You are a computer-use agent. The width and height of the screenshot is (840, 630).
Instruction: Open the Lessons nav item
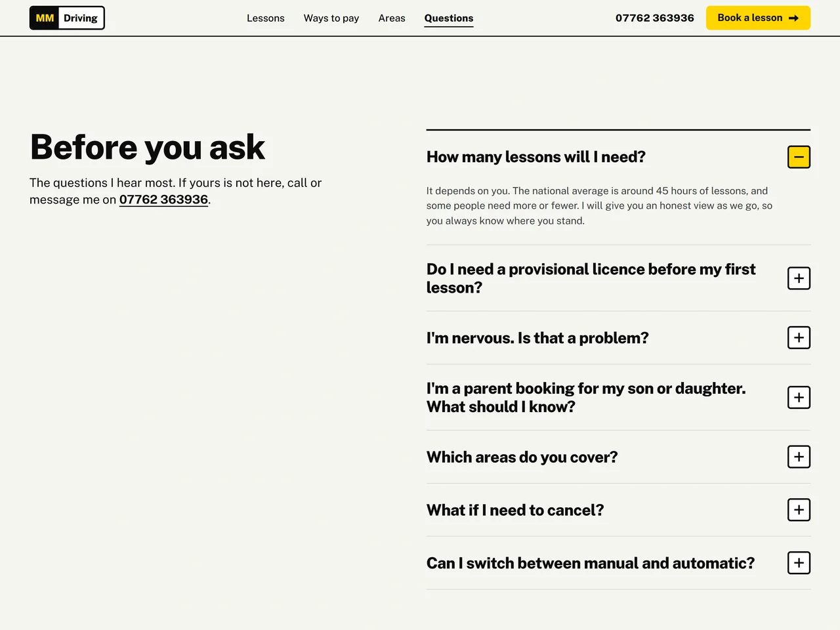(266, 18)
